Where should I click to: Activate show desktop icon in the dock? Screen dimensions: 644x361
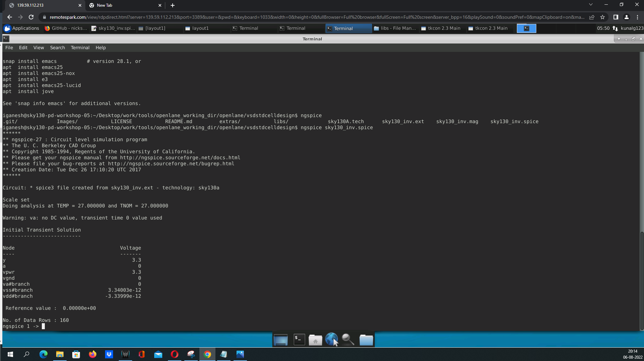[280, 339]
